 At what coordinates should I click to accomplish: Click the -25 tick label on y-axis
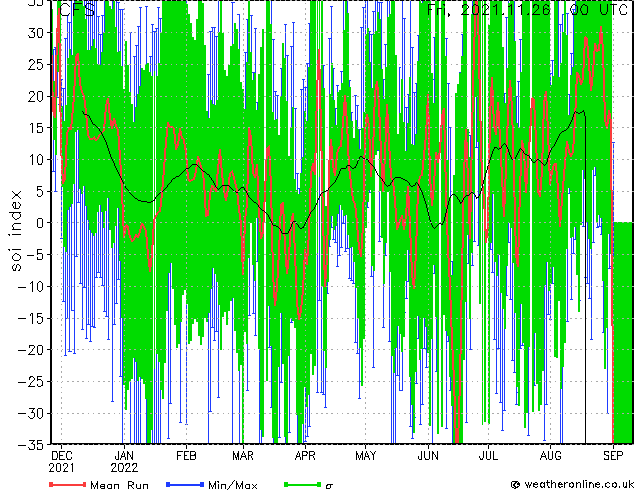click(x=30, y=382)
